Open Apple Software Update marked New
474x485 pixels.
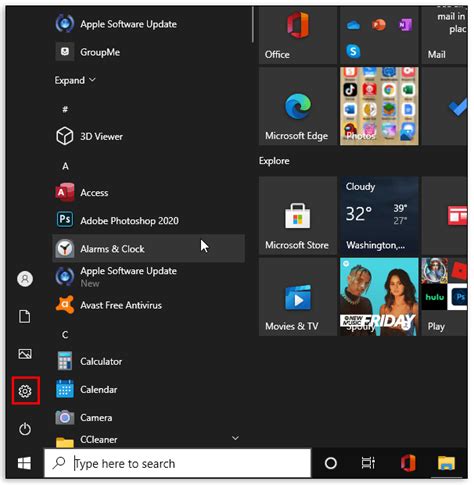[149, 277]
